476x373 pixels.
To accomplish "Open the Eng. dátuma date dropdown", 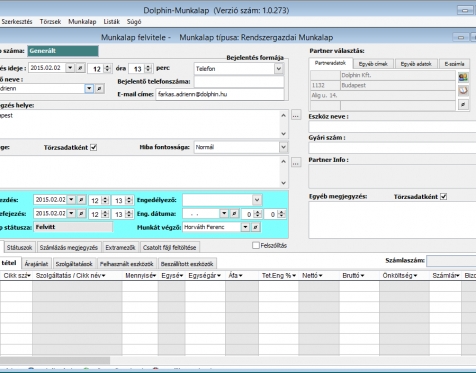I will [x=224, y=214].
